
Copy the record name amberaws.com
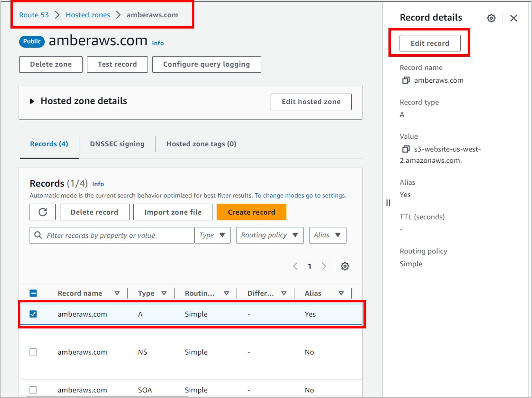click(406, 80)
